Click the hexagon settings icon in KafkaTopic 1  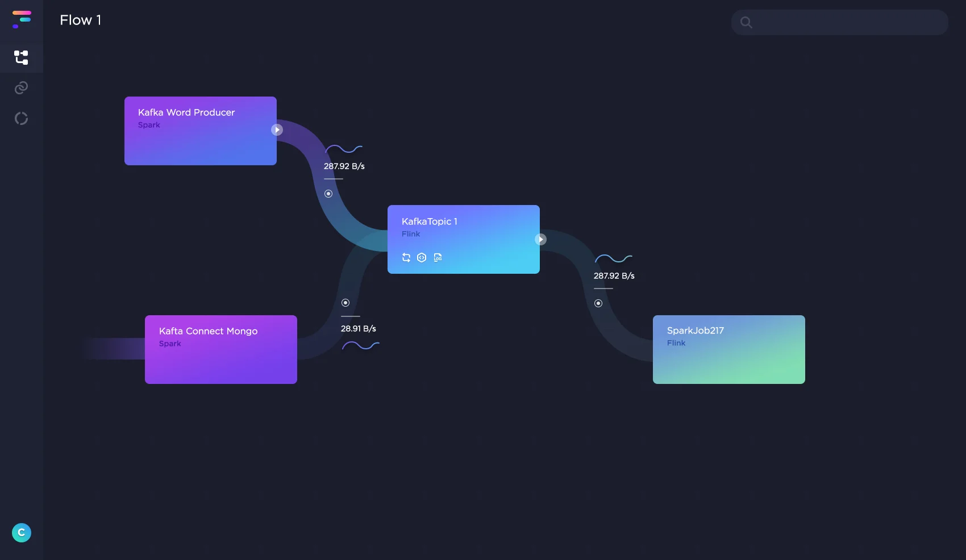click(422, 257)
